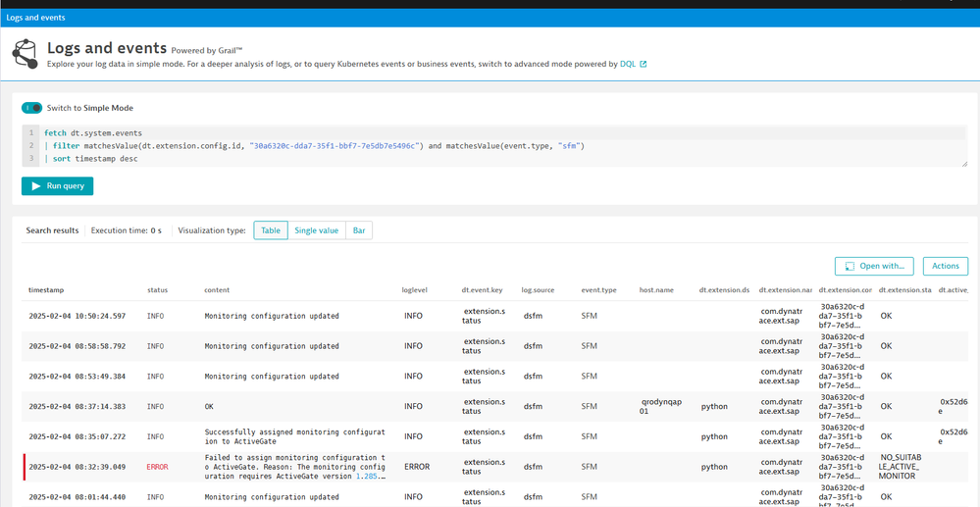Open the Actions menu
Image resolution: width=980 pixels, height=507 pixels.
945,266
